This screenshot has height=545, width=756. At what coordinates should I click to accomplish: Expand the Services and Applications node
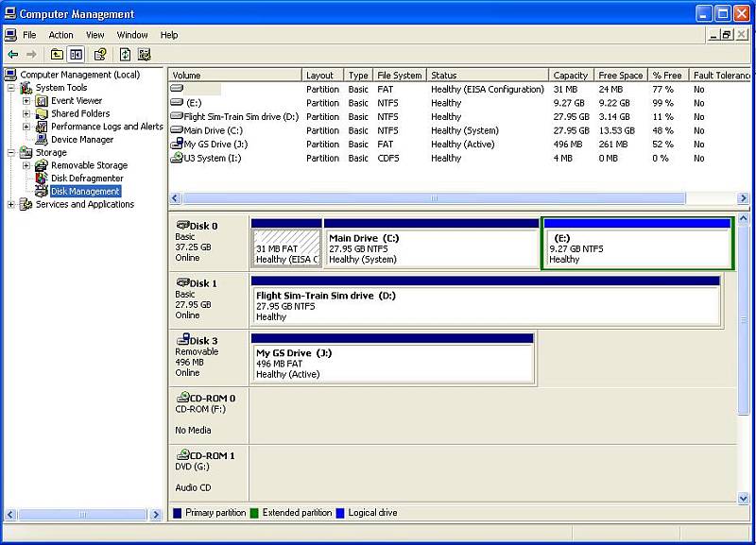[x=12, y=205]
